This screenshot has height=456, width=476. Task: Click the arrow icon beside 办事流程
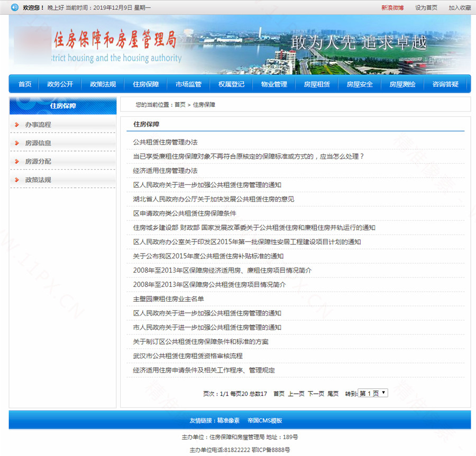tap(17, 125)
